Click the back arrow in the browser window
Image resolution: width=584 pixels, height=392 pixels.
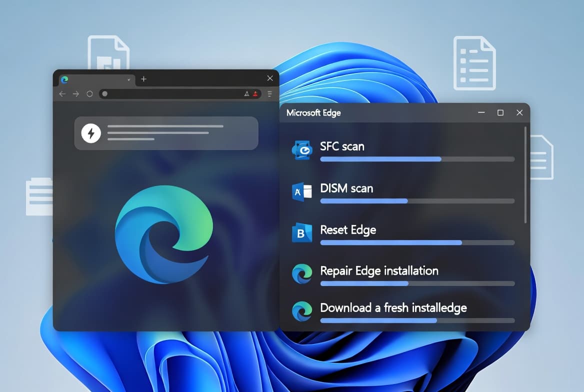[x=62, y=94]
